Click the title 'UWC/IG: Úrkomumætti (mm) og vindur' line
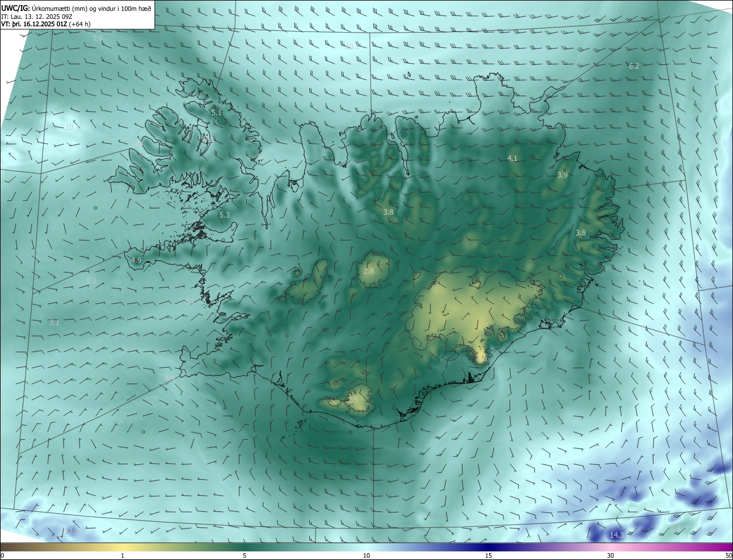The width and height of the screenshot is (733, 560). coord(76,7)
